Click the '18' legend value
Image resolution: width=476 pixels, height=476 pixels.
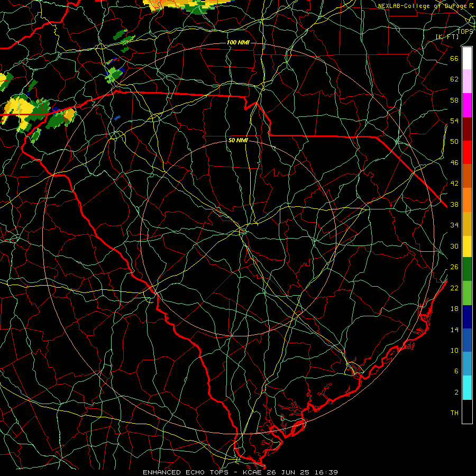coord(454,309)
